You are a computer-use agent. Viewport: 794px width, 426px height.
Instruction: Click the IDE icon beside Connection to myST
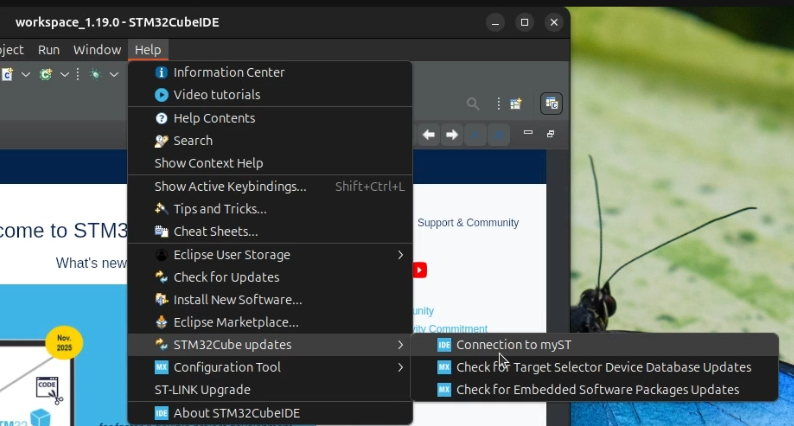tap(444, 345)
